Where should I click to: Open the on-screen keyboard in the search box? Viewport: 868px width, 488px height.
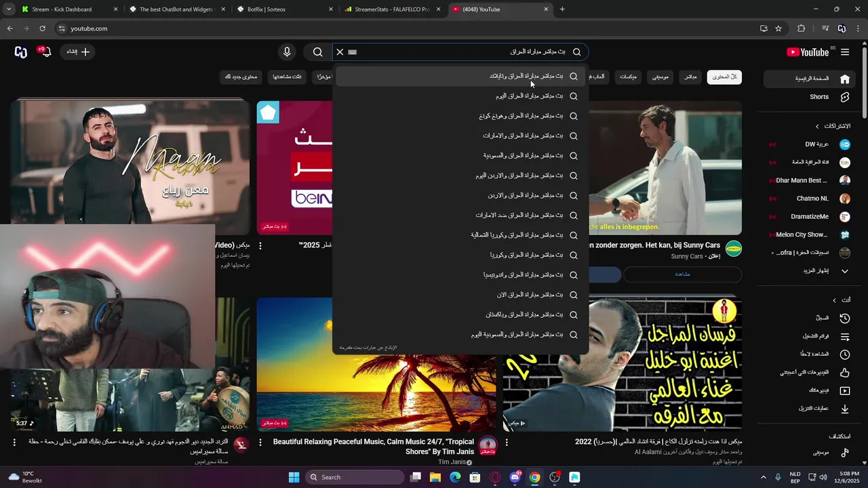pyautogui.click(x=352, y=52)
